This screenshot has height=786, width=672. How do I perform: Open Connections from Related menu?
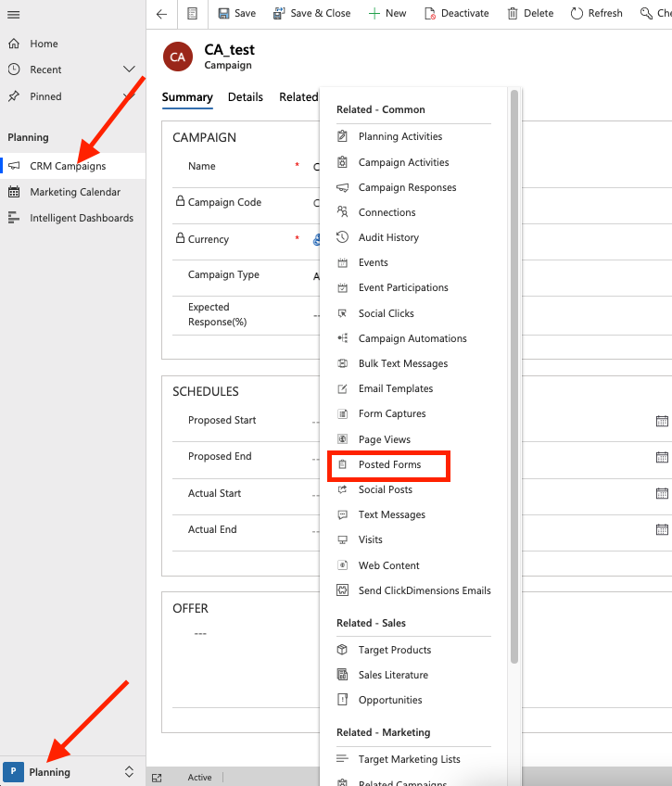tap(387, 212)
